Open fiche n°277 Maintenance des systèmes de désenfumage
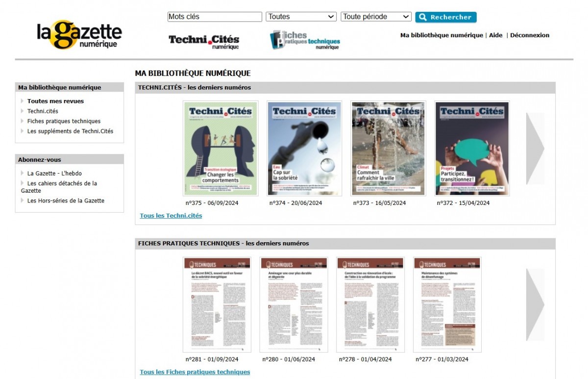This screenshot has height=379, width=588. click(447, 304)
